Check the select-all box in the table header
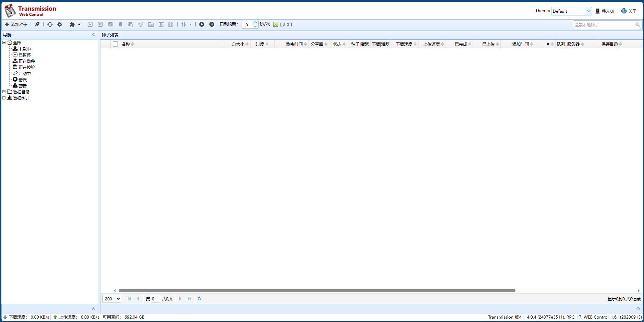The height and width of the screenshot is (322, 644). click(x=116, y=44)
